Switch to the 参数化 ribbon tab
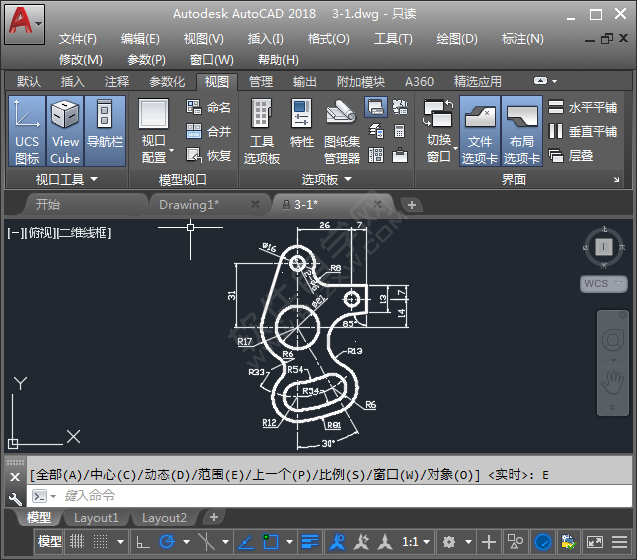 click(x=167, y=82)
